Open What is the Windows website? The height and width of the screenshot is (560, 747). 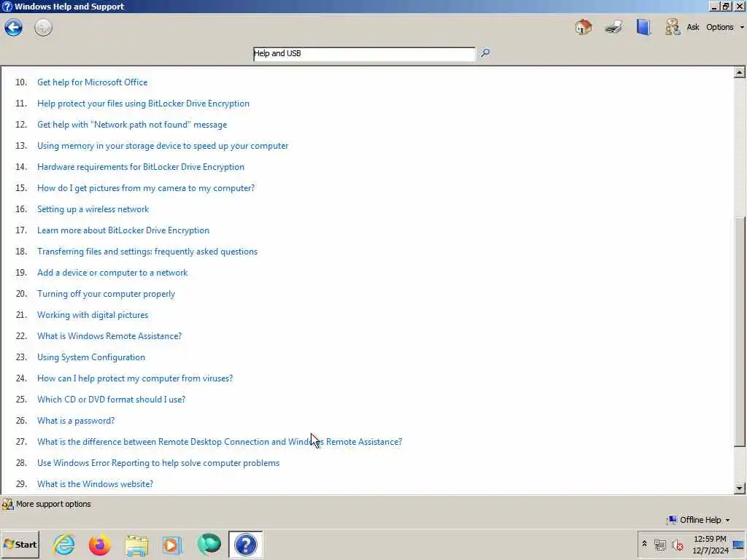point(96,484)
